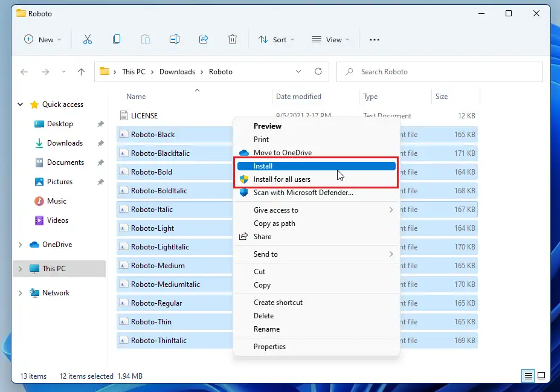Go forward with the right arrow
Screen dimensions: 560x392
point(45,72)
